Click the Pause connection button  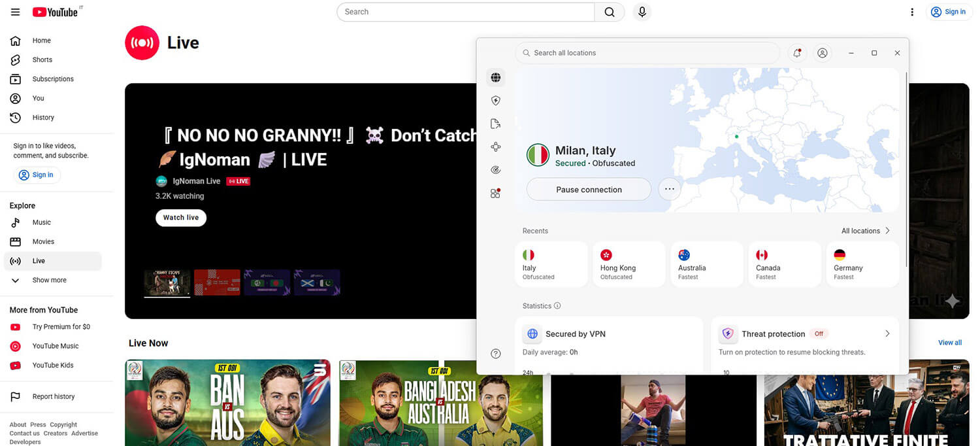pos(589,190)
